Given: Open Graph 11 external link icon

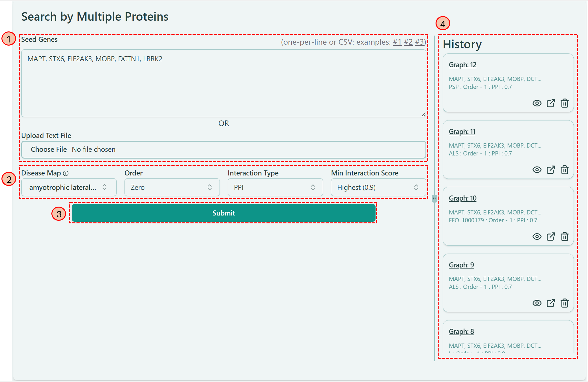Looking at the screenshot, I should coord(551,170).
